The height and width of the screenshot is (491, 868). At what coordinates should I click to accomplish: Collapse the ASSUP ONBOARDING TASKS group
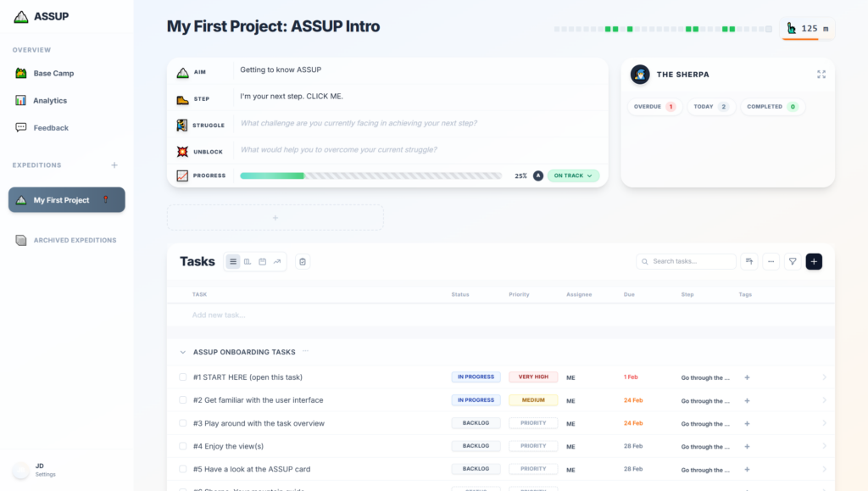coord(182,352)
